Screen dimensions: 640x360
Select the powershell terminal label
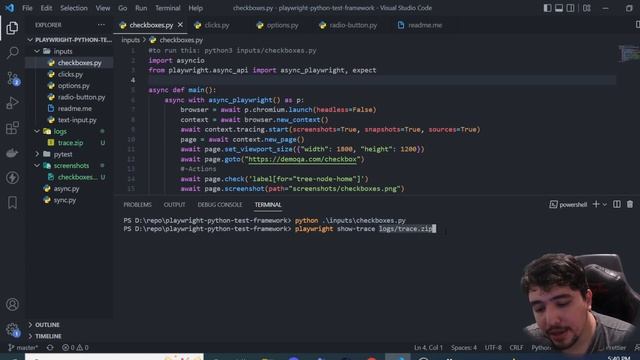(569, 204)
